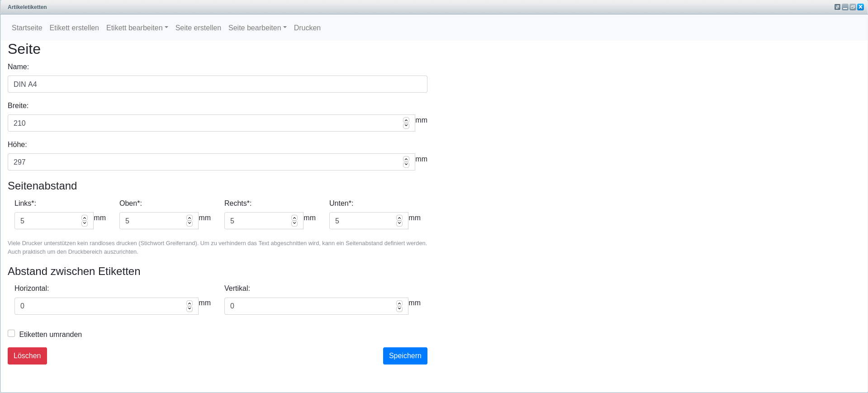
Task: Click the 'Artikeletiketten' window title
Action: pos(27,7)
